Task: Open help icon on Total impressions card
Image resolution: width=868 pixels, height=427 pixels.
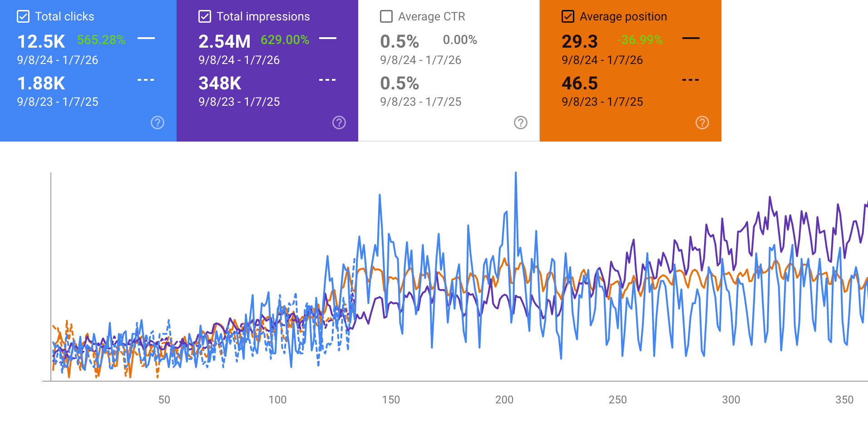Action: (339, 123)
